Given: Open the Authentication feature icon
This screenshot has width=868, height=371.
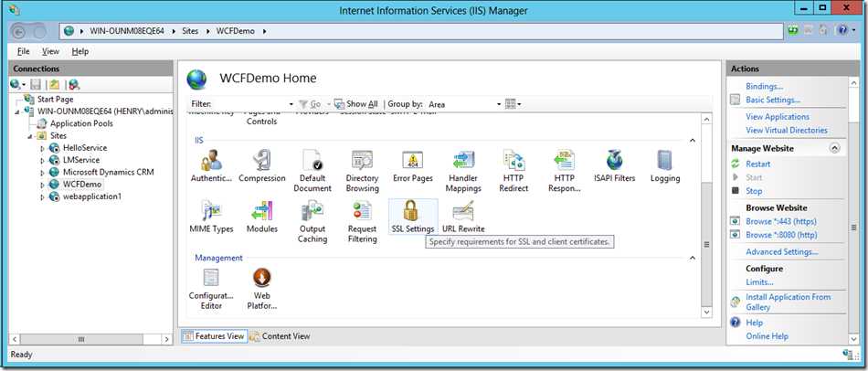Looking at the screenshot, I should click(211, 166).
